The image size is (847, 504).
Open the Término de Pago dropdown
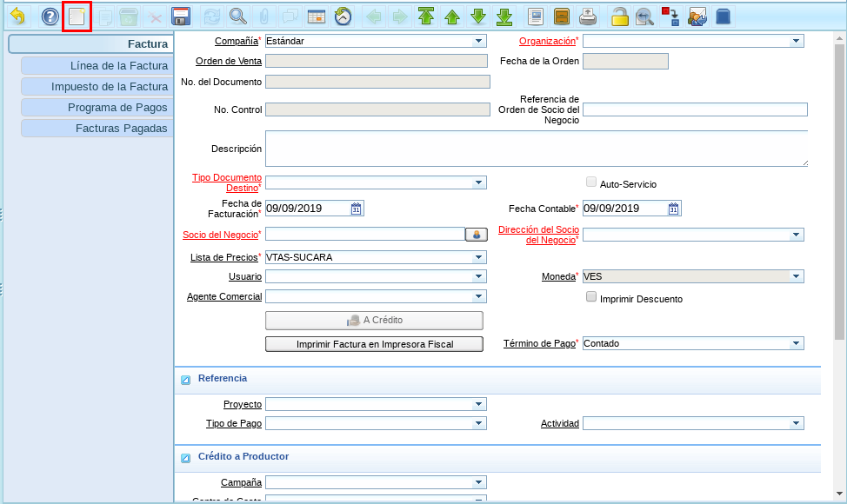point(796,344)
